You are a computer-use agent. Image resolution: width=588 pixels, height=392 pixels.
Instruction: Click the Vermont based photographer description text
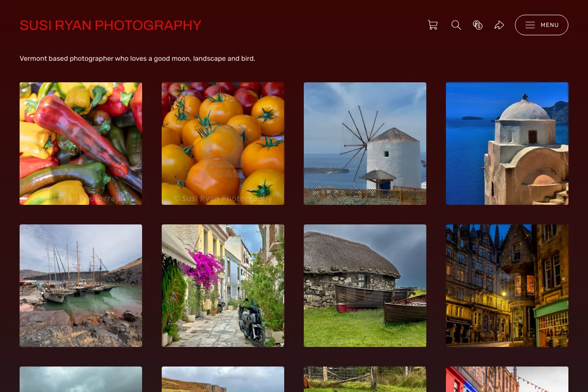(137, 58)
